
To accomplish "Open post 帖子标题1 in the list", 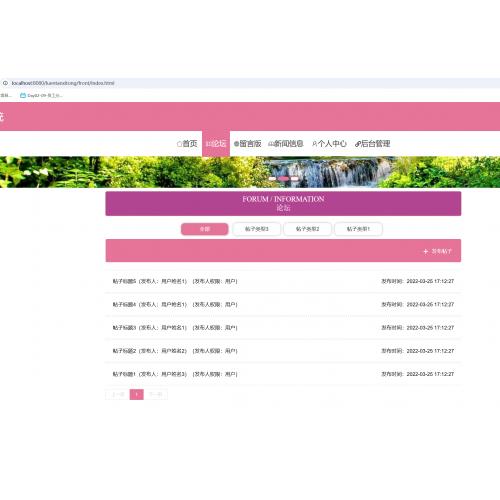I will tap(283, 374).
